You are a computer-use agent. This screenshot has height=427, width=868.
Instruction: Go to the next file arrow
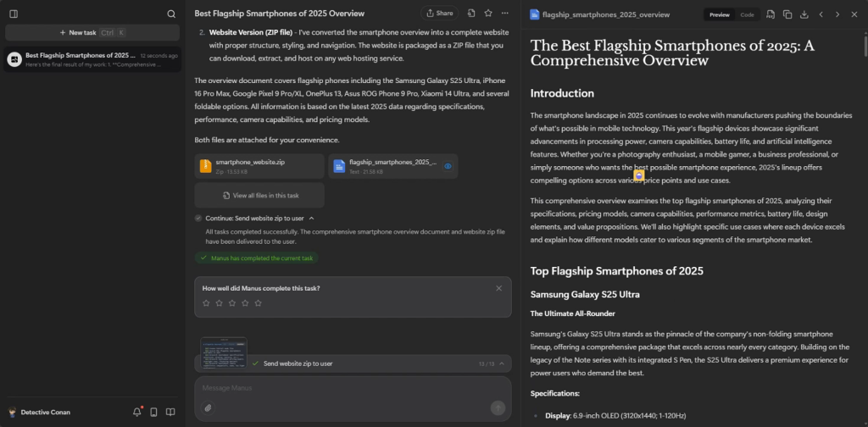(837, 14)
